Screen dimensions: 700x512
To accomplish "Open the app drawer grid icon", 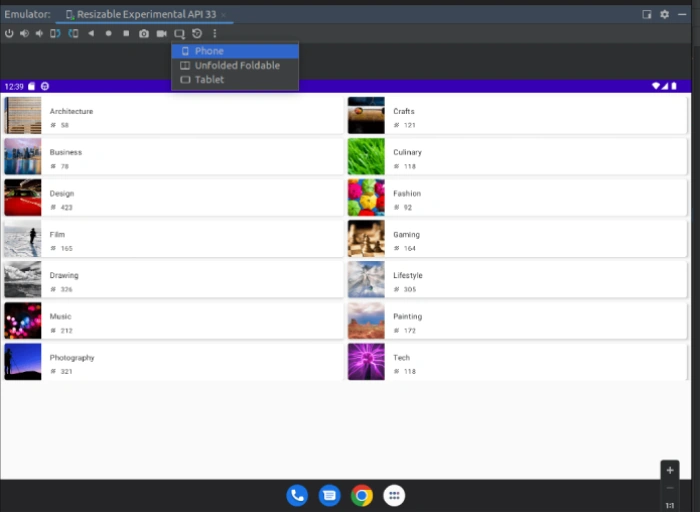I will click(x=394, y=495).
